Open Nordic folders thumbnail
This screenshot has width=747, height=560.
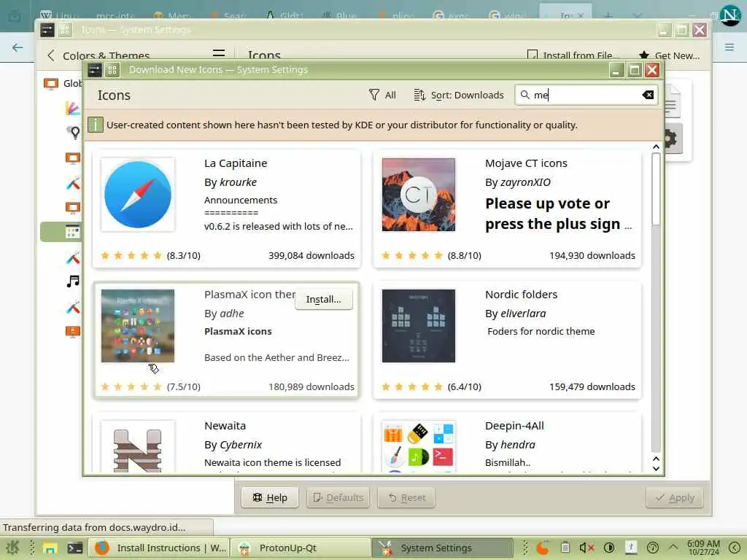tap(418, 326)
